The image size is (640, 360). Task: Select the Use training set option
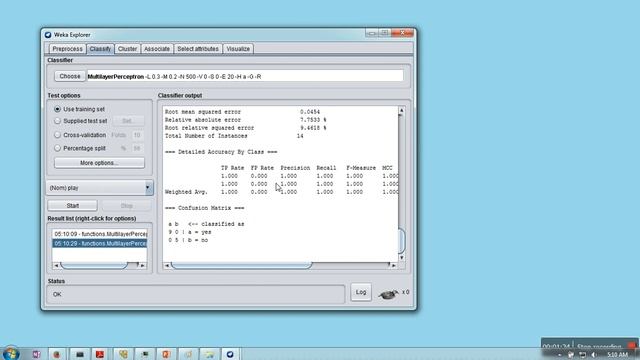click(x=57, y=109)
